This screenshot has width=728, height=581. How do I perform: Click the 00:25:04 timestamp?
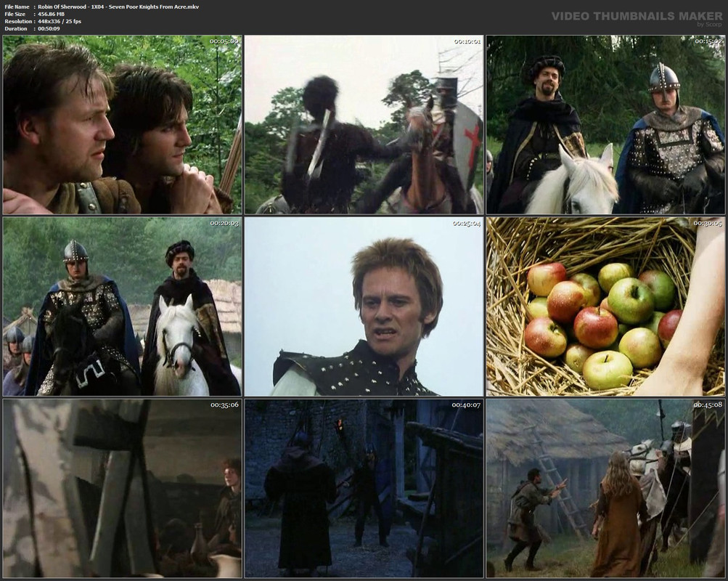click(x=467, y=224)
